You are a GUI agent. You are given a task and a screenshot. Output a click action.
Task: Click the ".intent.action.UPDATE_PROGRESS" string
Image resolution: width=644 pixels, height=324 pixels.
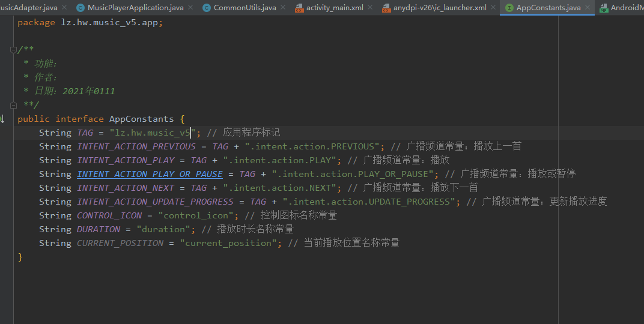[369, 202]
